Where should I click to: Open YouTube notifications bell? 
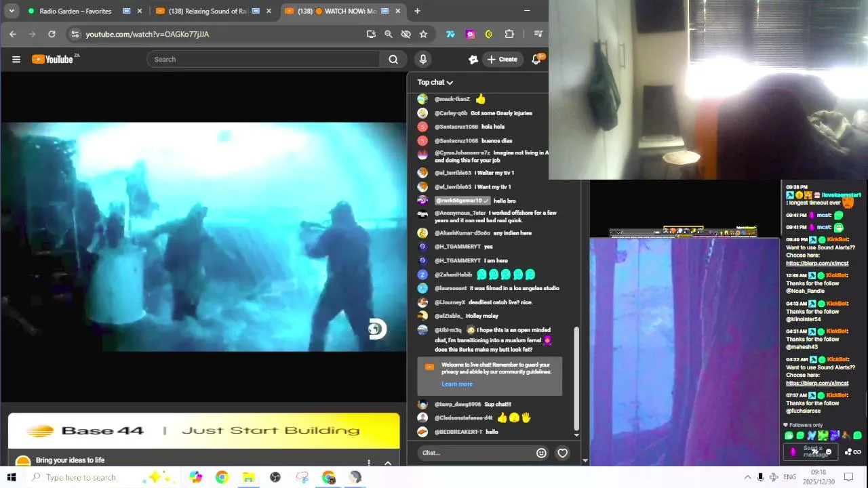click(x=536, y=60)
